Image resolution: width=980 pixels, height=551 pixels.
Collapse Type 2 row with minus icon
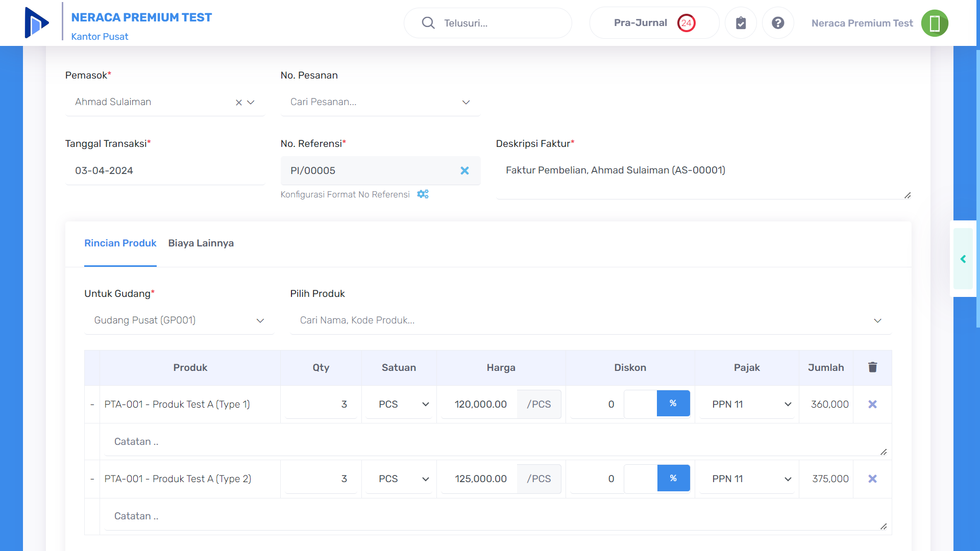92,479
